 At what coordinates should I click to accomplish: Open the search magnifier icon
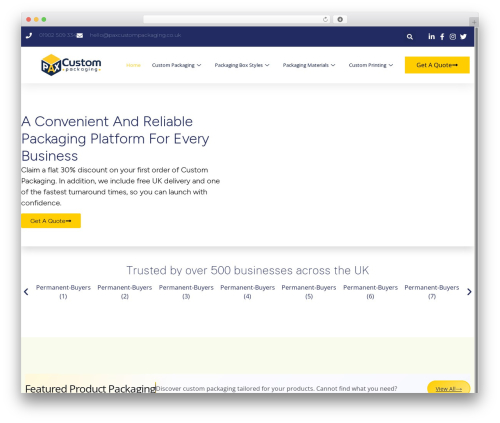(410, 37)
